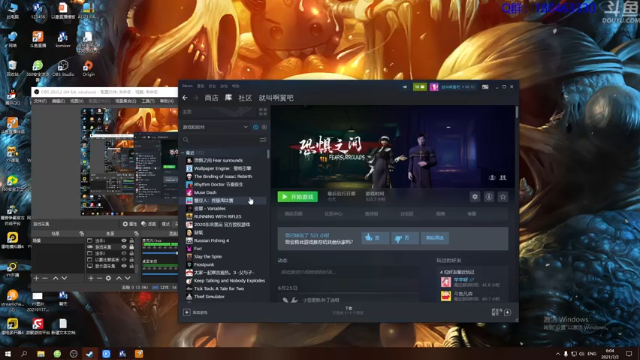Viewport: 640px width, 360px height.
Task: Click the thumbs up recommend button
Action: pos(375,238)
